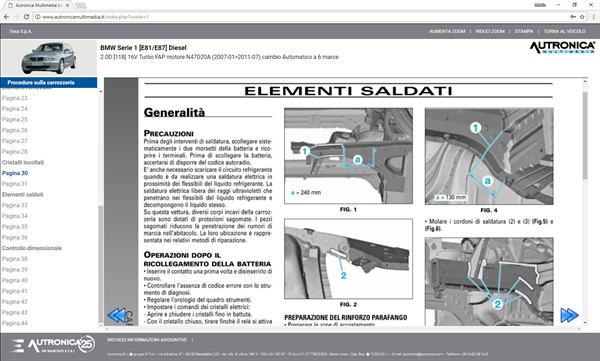Click TORNA AL VEICOLO in the top bar
Viewport: 600px width, 361px height.
(x=564, y=31)
